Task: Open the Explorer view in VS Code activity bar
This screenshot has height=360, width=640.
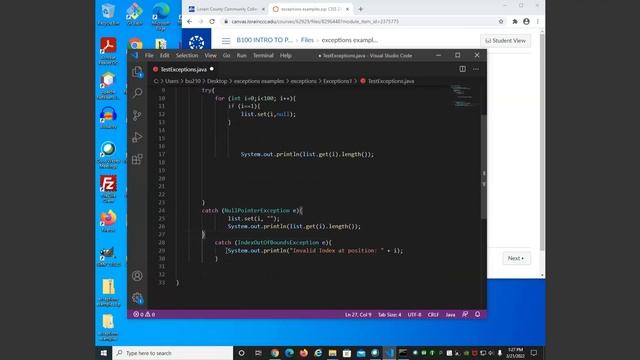Action: click(137, 72)
